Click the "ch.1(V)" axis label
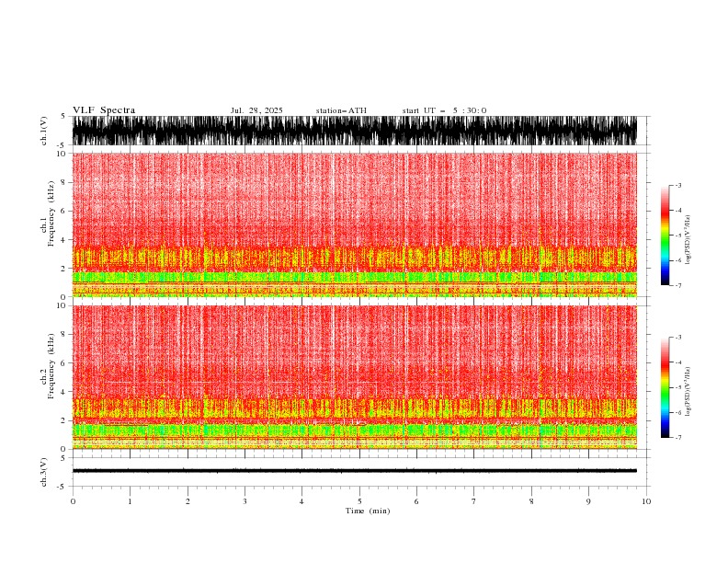728x563 pixels. (x=43, y=131)
